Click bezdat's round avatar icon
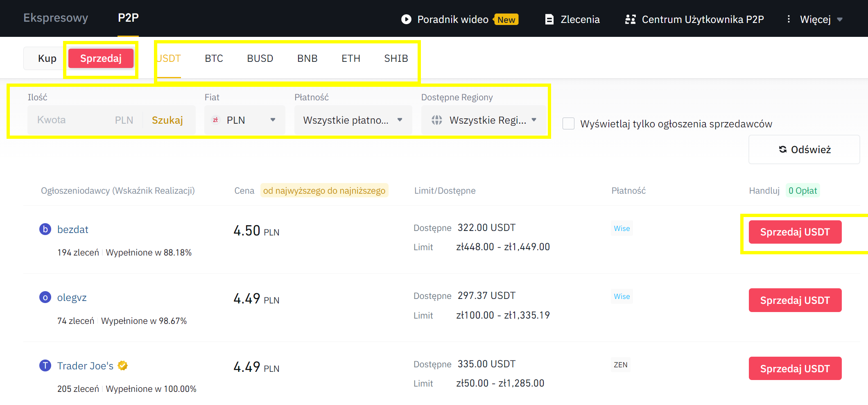 point(45,229)
